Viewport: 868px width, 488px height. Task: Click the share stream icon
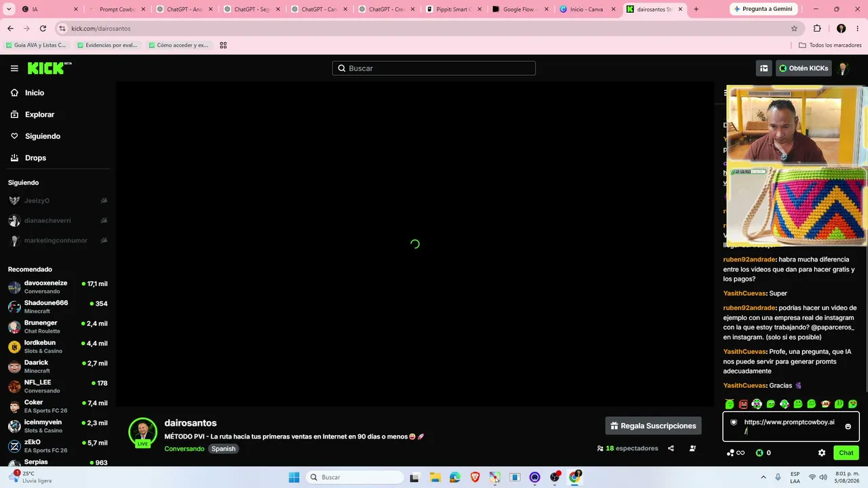(671, 448)
